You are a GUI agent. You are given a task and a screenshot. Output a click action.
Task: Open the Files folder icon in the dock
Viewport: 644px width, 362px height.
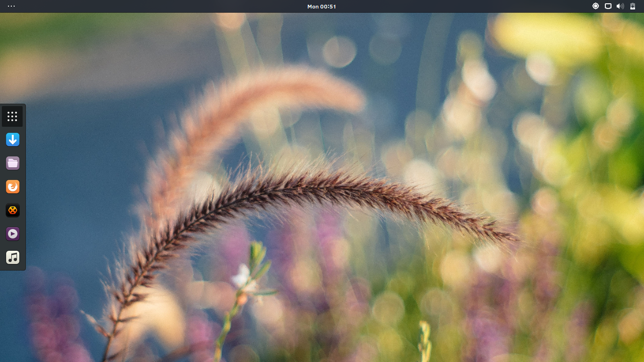(13, 163)
